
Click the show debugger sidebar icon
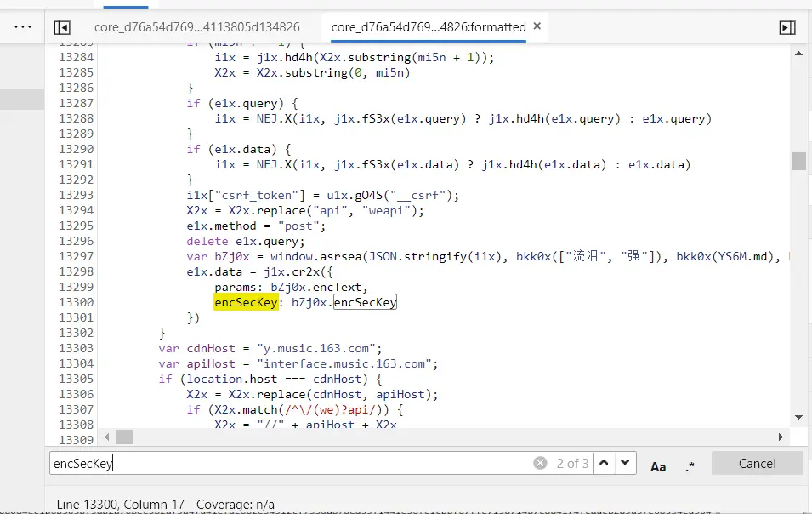click(x=786, y=27)
